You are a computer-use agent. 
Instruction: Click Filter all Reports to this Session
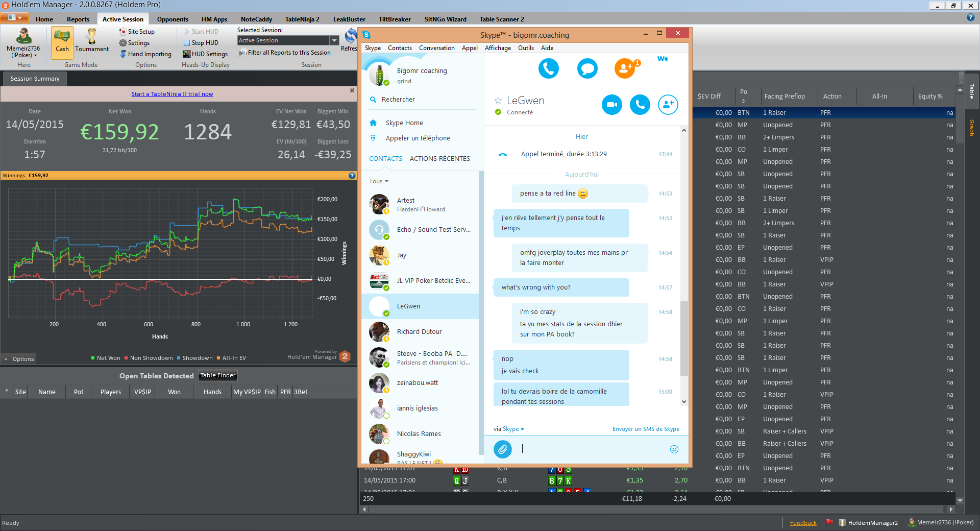tap(284, 53)
